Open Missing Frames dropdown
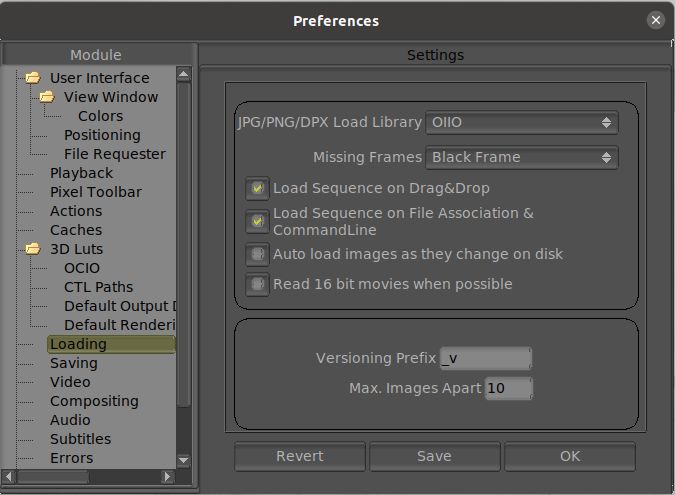Image resolution: width=675 pixels, height=495 pixels. (x=522, y=158)
